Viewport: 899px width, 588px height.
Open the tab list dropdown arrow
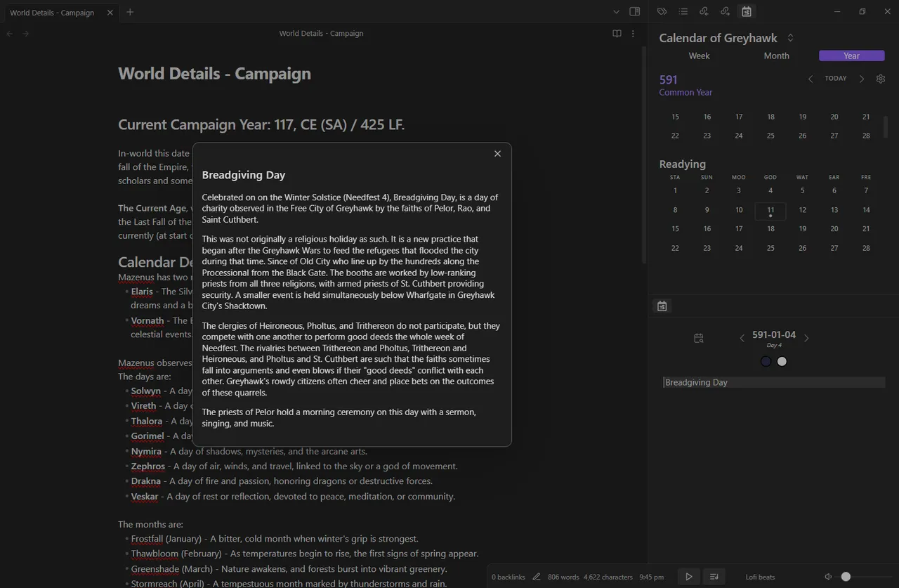tap(616, 12)
